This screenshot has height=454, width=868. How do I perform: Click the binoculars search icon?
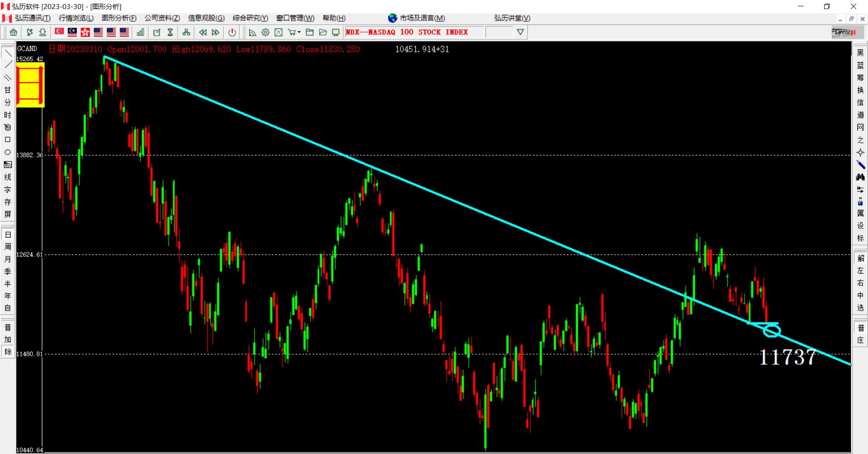coord(860,177)
